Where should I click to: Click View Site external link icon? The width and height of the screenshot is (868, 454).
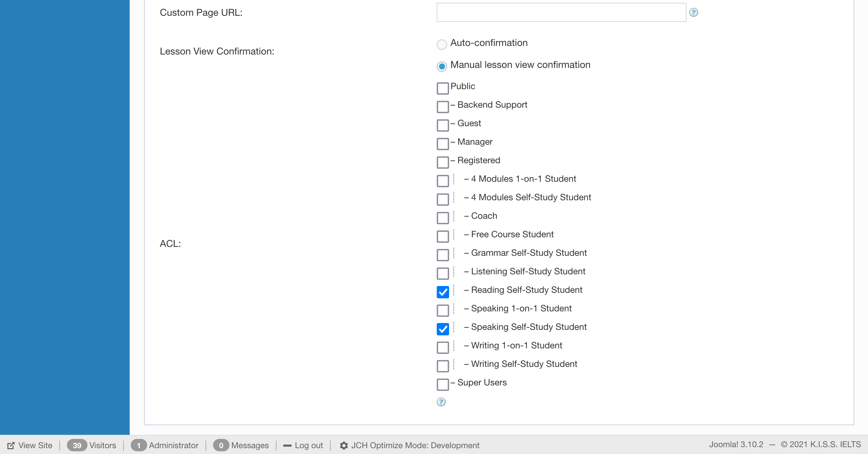[x=11, y=445]
